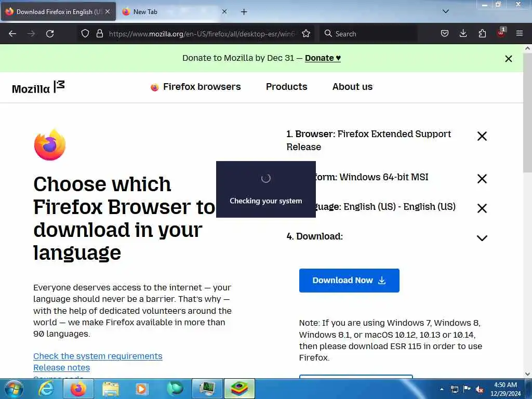The width and height of the screenshot is (532, 399).
Task: Open the green round taskbar app
Action: click(175, 389)
